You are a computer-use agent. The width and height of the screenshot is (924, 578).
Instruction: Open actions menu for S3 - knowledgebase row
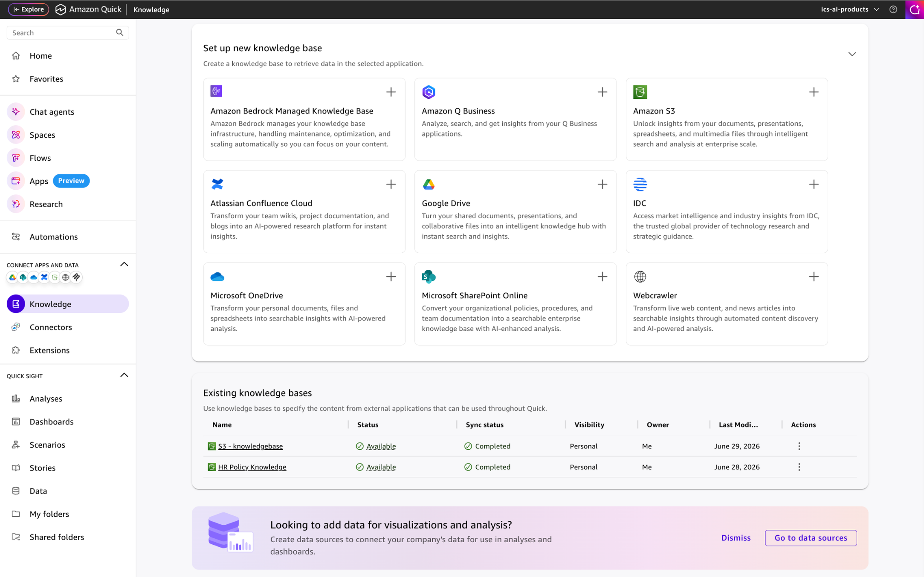[799, 446]
